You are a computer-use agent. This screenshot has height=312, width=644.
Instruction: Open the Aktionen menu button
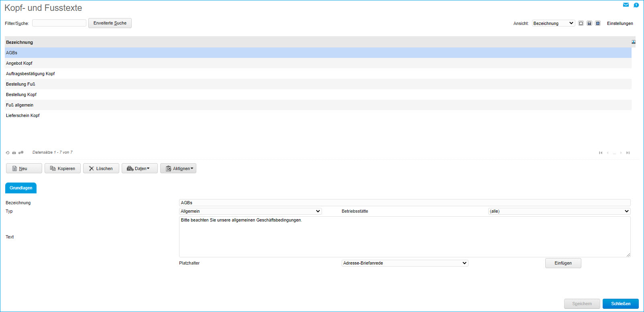178,168
